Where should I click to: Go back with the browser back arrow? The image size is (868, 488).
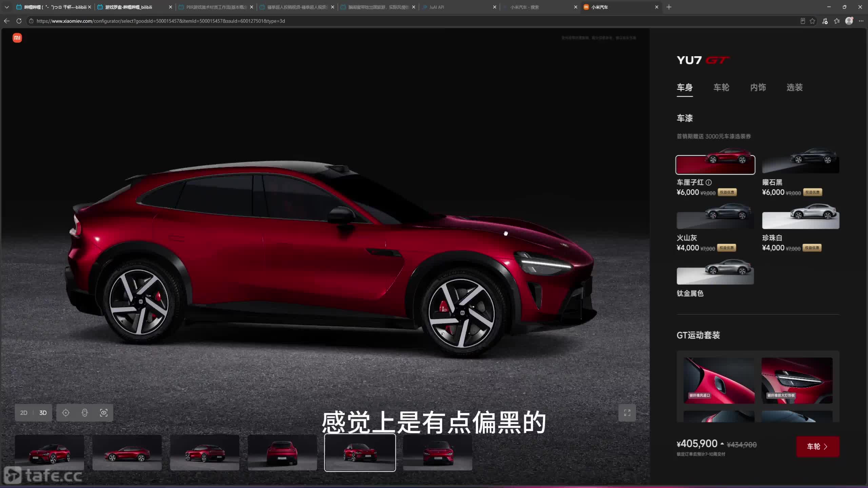7,21
